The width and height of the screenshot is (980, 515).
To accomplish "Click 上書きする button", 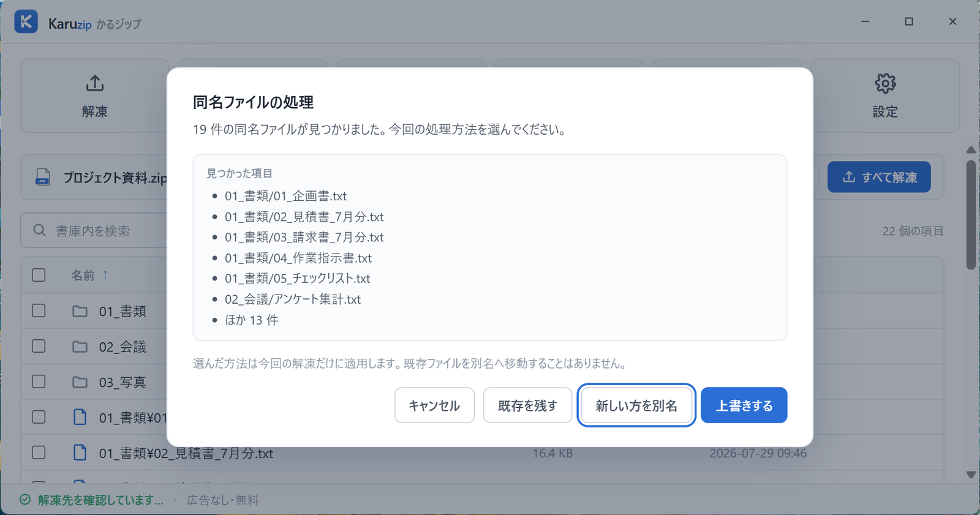I will 744,405.
